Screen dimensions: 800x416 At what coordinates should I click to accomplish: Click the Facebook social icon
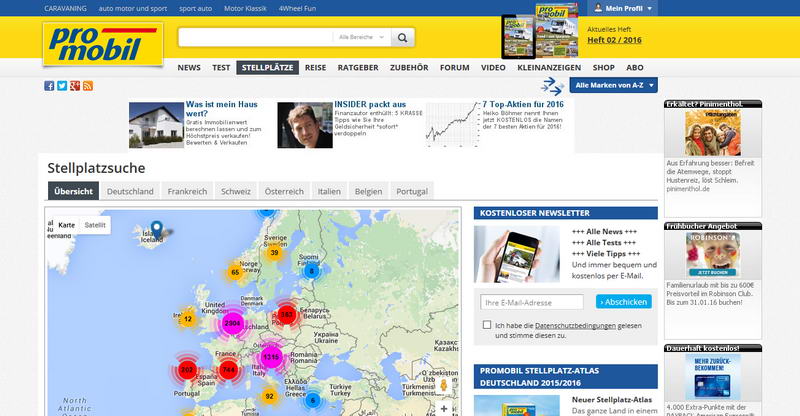click(x=49, y=86)
